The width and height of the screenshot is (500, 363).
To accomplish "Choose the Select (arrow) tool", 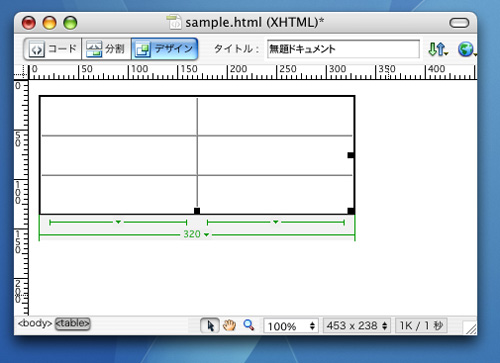I will (x=210, y=325).
